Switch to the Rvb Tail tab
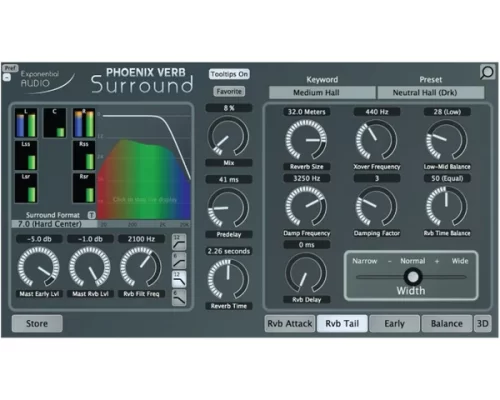 [x=342, y=323]
